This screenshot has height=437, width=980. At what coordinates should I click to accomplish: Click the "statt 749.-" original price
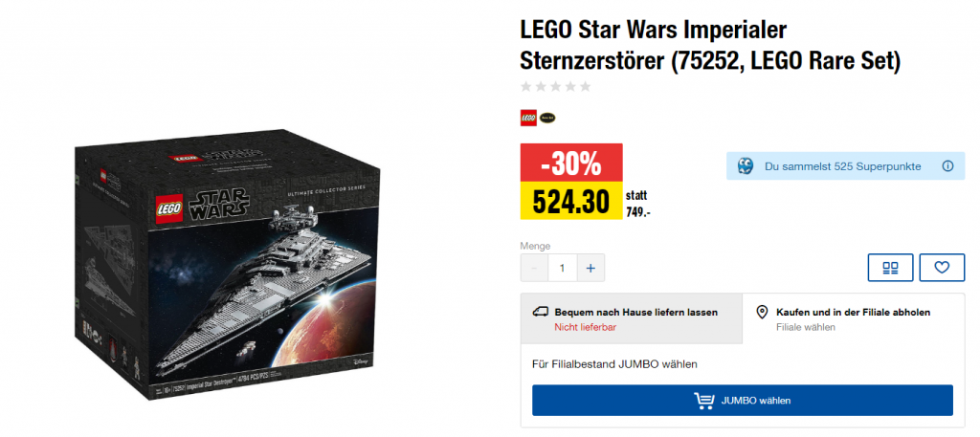[x=638, y=204]
